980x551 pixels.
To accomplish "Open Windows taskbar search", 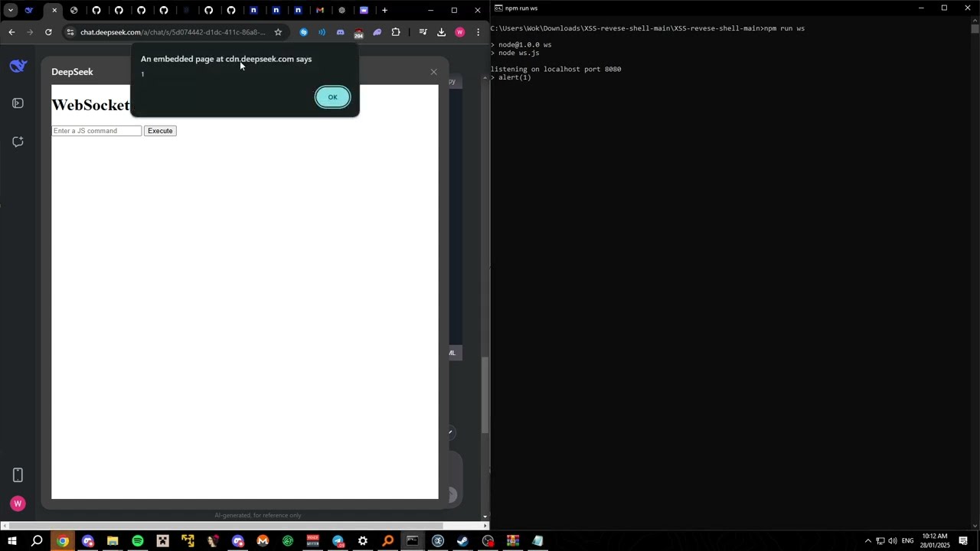I will [37, 541].
